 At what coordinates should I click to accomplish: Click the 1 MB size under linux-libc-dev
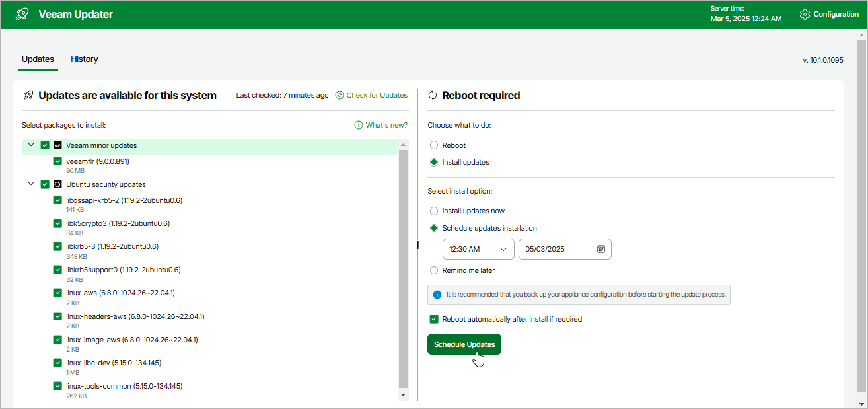click(x=73, y=373)
